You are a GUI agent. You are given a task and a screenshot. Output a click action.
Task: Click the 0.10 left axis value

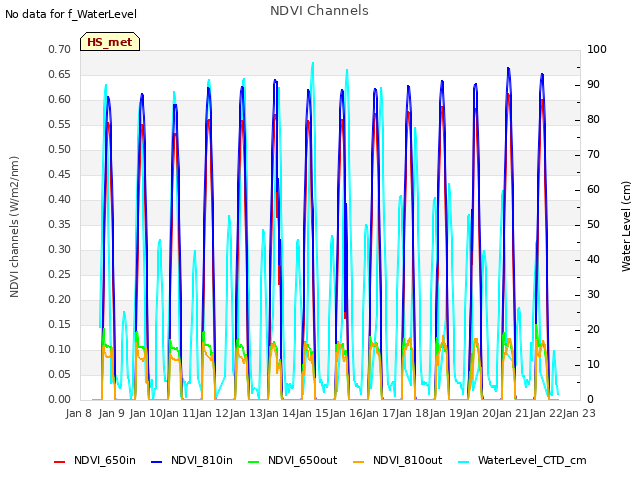[60, 349]
